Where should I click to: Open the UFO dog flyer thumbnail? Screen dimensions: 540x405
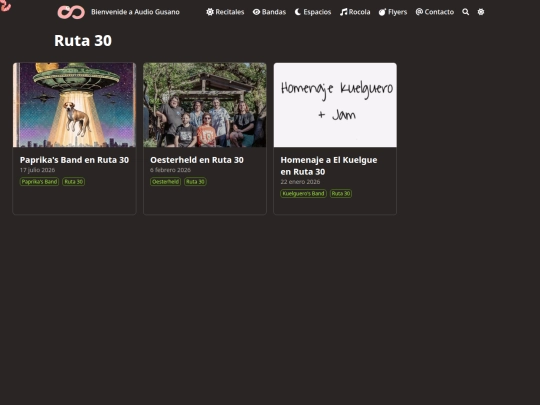click(74, 105)
